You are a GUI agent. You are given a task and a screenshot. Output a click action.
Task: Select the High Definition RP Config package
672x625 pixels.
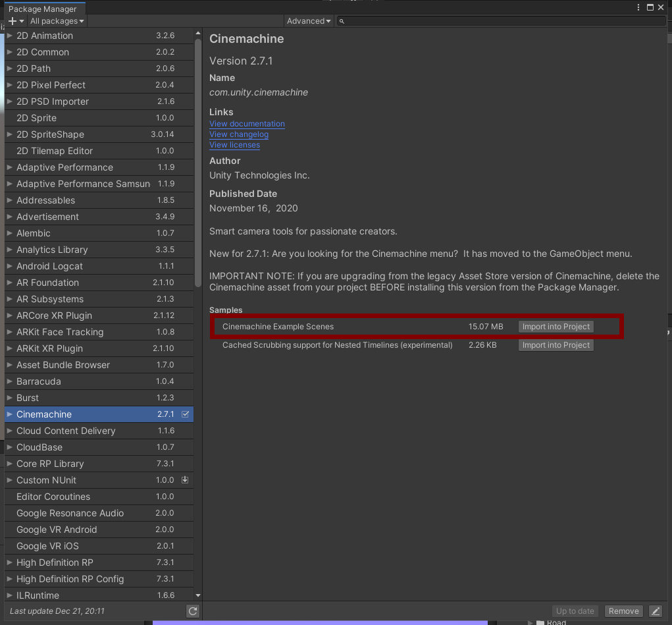(99, 579)
